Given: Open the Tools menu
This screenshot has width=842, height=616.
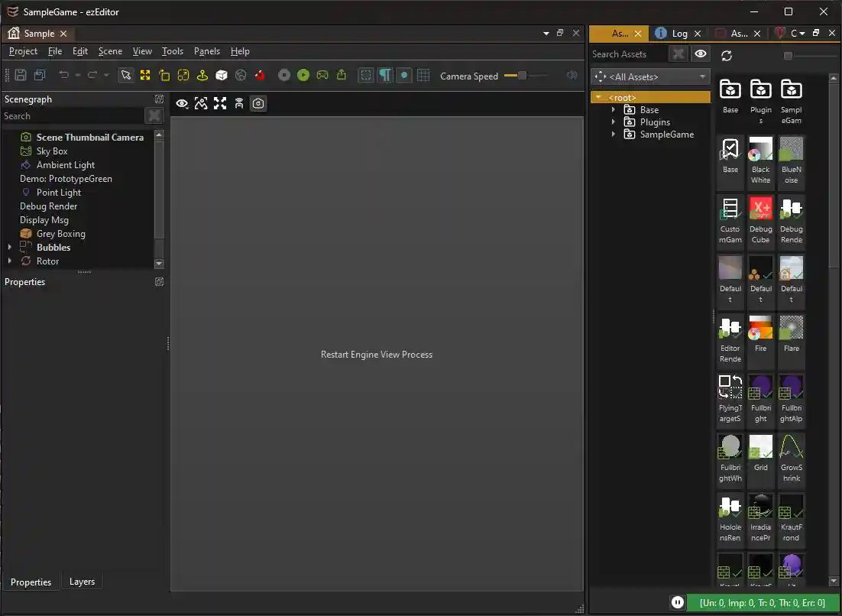Looking at the screenshot, I should pyautogui.click(x=173, y=51).
